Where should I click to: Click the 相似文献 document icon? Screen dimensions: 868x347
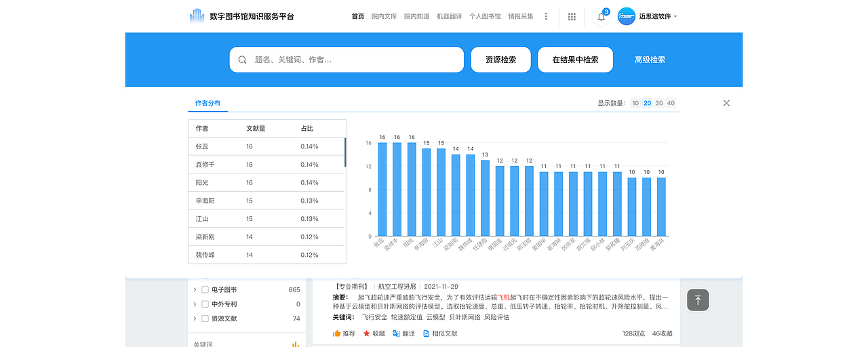pos(427,333)
